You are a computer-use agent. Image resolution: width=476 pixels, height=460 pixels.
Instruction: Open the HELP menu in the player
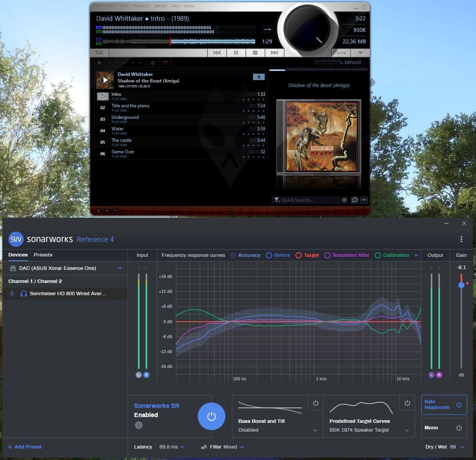click(x=176, y=6)
